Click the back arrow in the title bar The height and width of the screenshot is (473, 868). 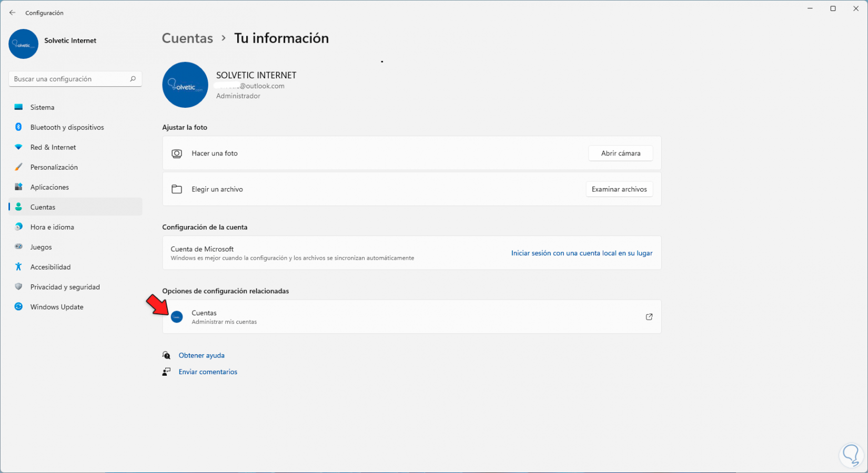point(13,13)
